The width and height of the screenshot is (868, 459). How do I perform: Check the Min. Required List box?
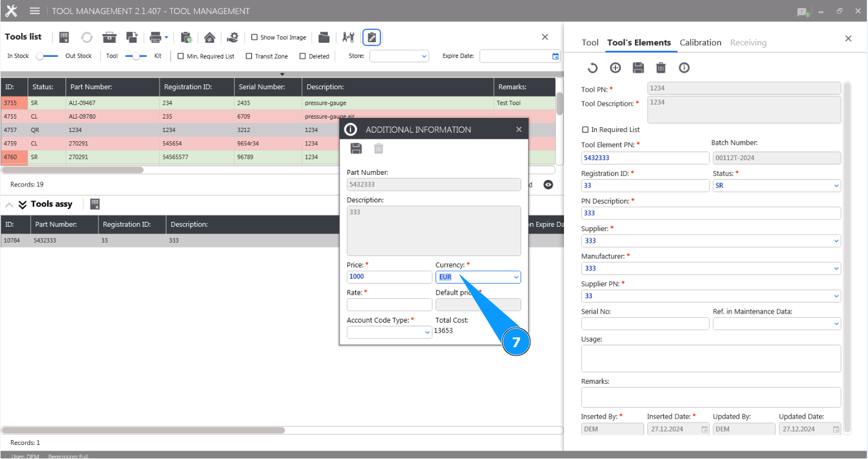click(x=181, y=56)
